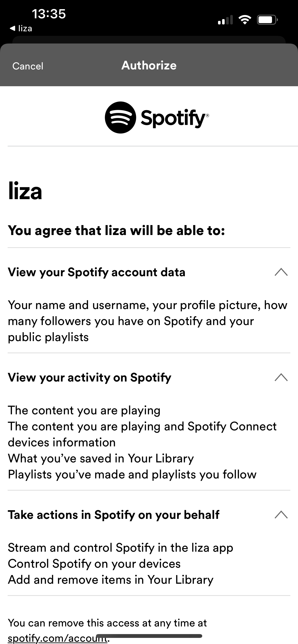298x644 pixels.
Task: Open the spotify.com/account link
Action: (x=58, y=638)
